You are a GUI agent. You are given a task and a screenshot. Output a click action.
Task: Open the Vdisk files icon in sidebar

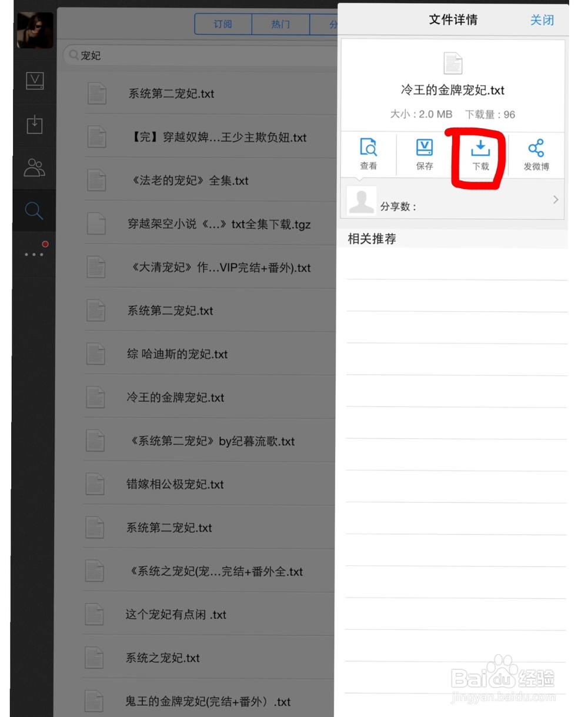pos(35,81)
